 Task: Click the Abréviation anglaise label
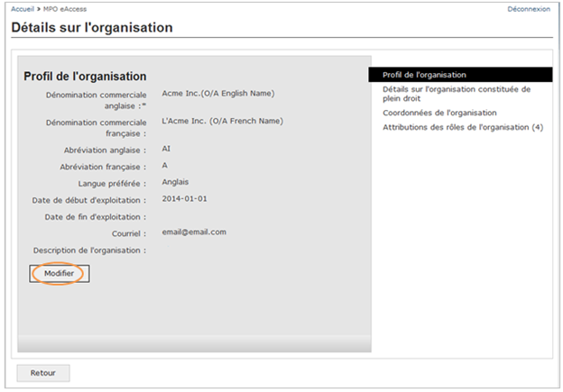105,150
